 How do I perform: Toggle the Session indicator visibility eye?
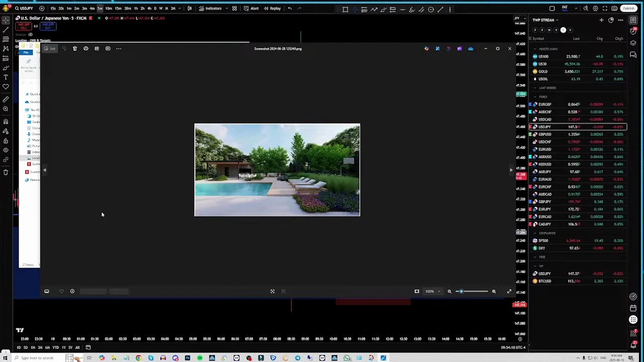(30, 35)
